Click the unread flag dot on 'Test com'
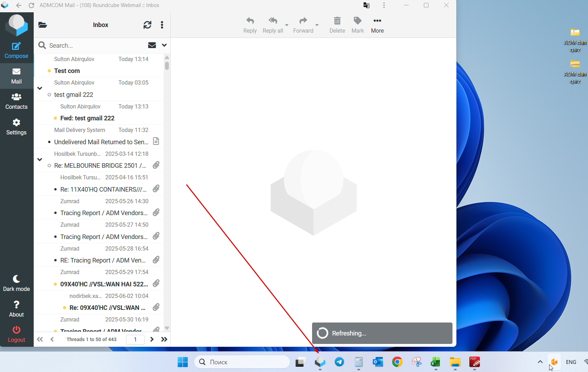Screen dimensions: 588x372 (49, 71)
